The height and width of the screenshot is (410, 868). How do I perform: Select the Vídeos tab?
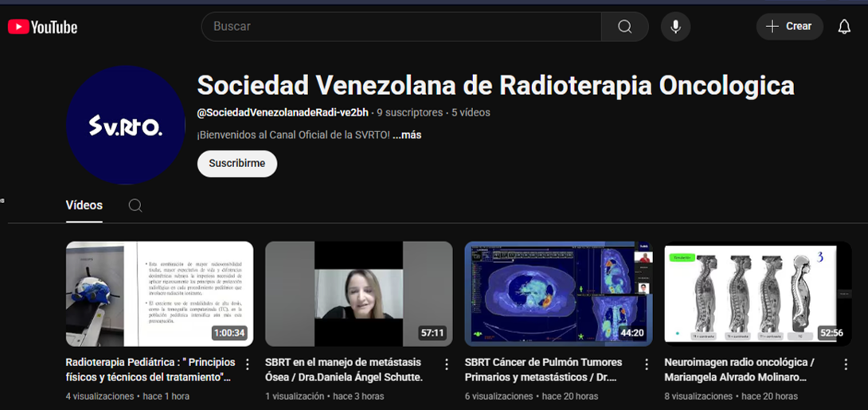(84, 205)
